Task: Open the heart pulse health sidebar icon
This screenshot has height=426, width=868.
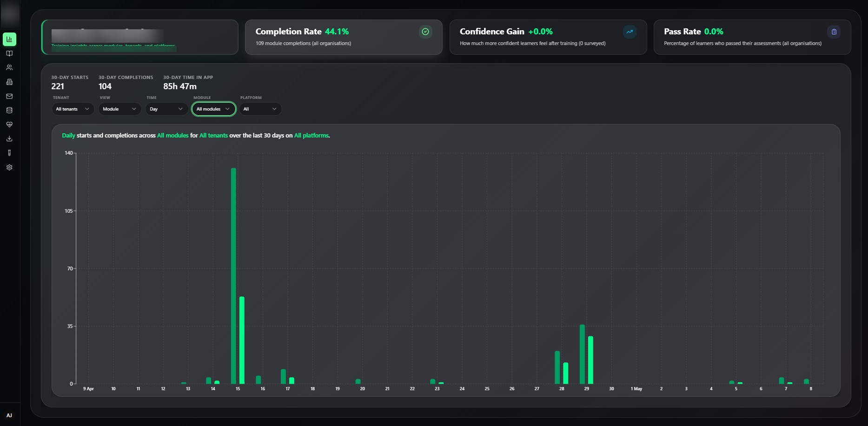Action: 9,125
